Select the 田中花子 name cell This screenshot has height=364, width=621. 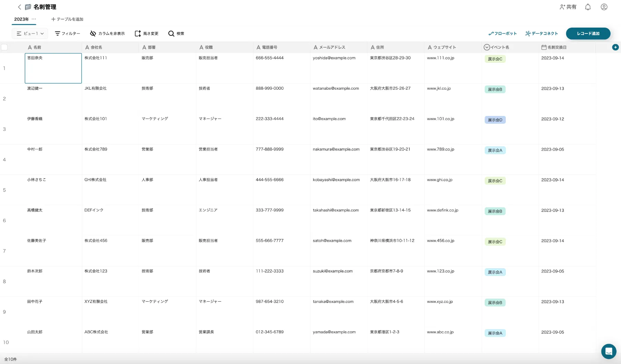point(53,312)
